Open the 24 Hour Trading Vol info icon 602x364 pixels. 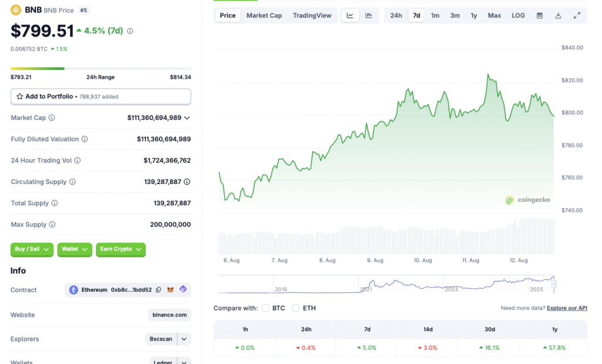(78, 161)
